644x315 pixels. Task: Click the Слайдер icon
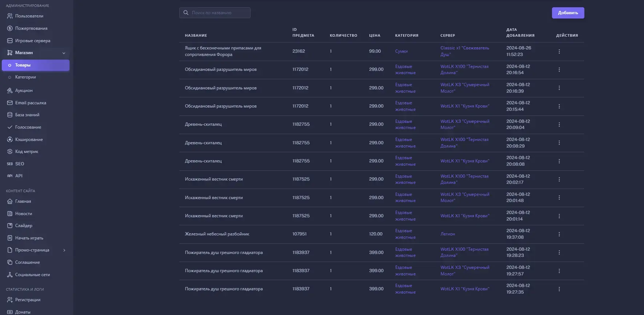pyautogui.click(x=10, y=226)
